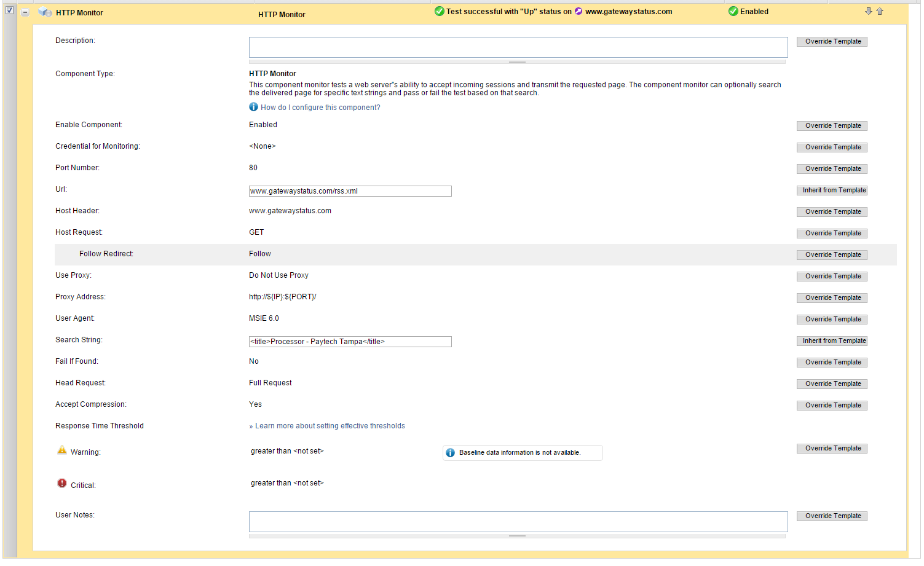
Task: Override the template for Head Request
Action: click(832, 384)
